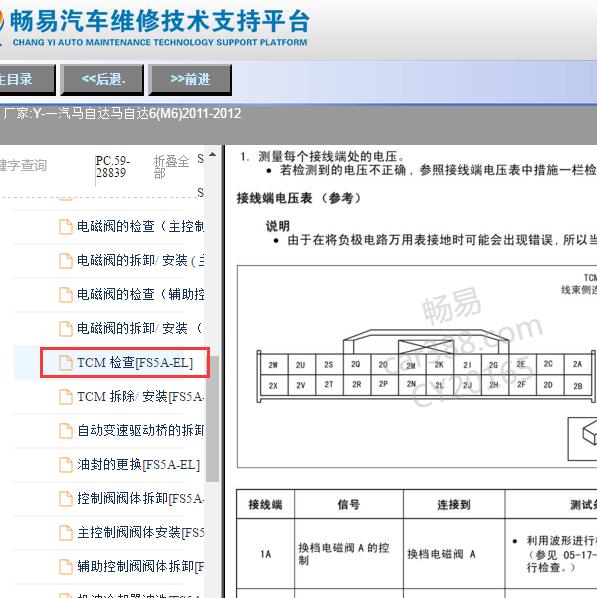Click the PC.59-28839 text
The width and height of the screenshot is (597, 598).
pos(113,167)
